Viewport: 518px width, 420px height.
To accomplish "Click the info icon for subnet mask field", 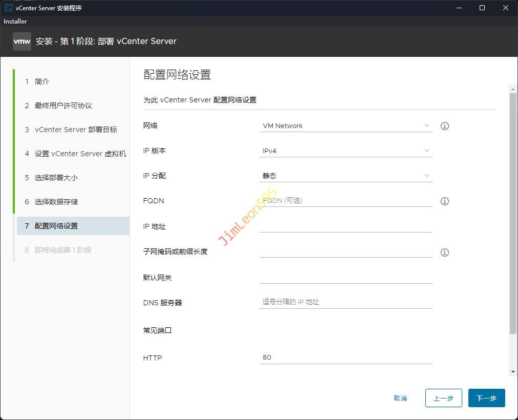I will [x=445, y=253].
